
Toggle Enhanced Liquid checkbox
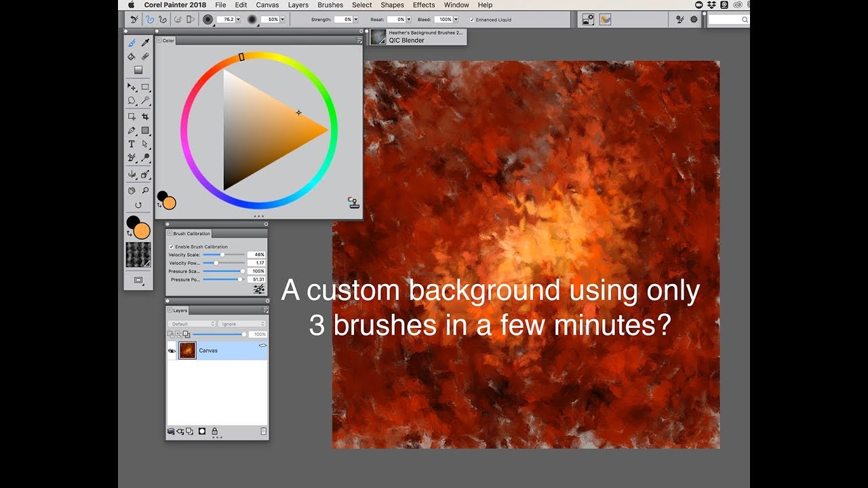click(472, 20)
